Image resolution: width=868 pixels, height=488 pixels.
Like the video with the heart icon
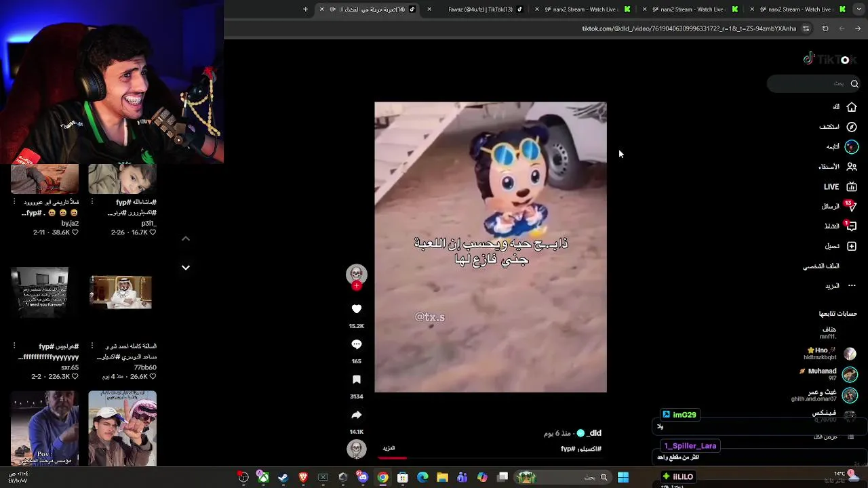click(x=357, y=309)
